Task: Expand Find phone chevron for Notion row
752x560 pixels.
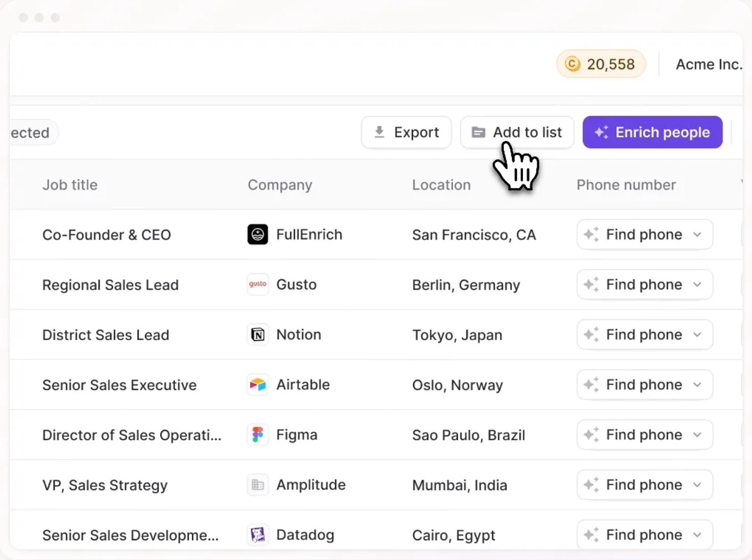Action: point(697,335)
